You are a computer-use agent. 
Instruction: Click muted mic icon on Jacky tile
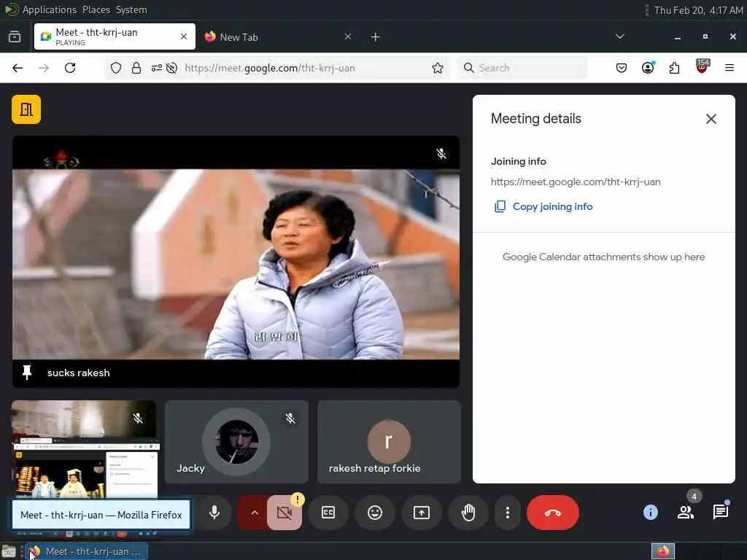pyautogui.click(x=290, y=419)
